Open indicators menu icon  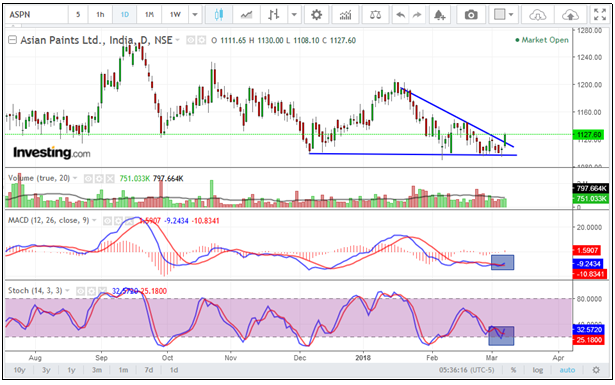tap(345, 15)
